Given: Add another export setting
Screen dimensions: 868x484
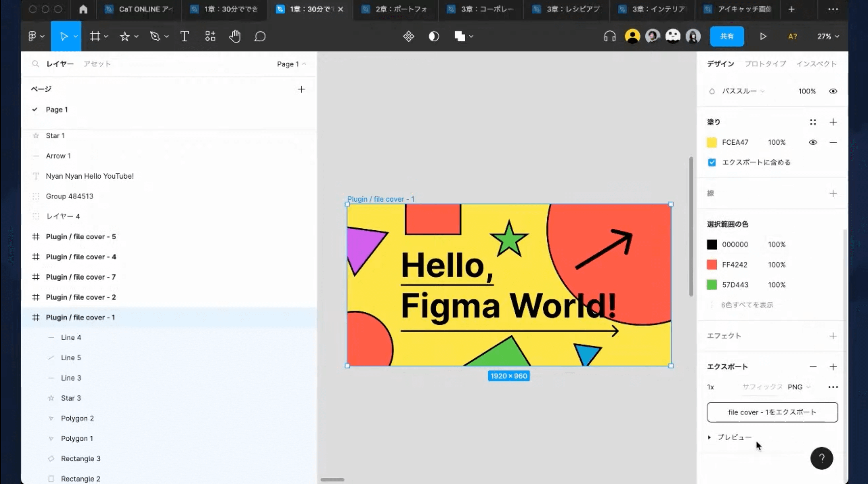Looking at the screenshot, I should 833,367.
